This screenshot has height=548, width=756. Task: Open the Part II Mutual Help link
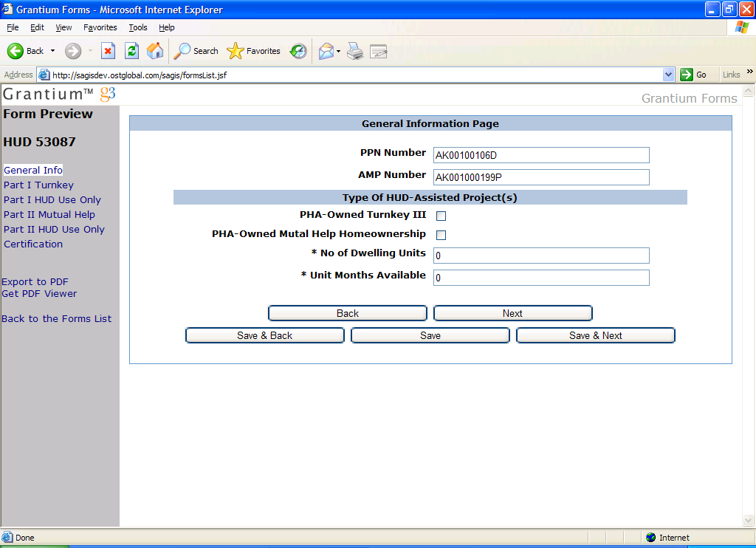[x=49, y=215]
